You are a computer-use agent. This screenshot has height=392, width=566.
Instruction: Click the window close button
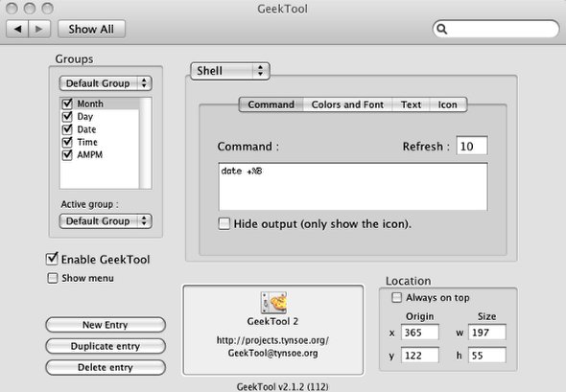pyautogui.click(x=12, y=8)
